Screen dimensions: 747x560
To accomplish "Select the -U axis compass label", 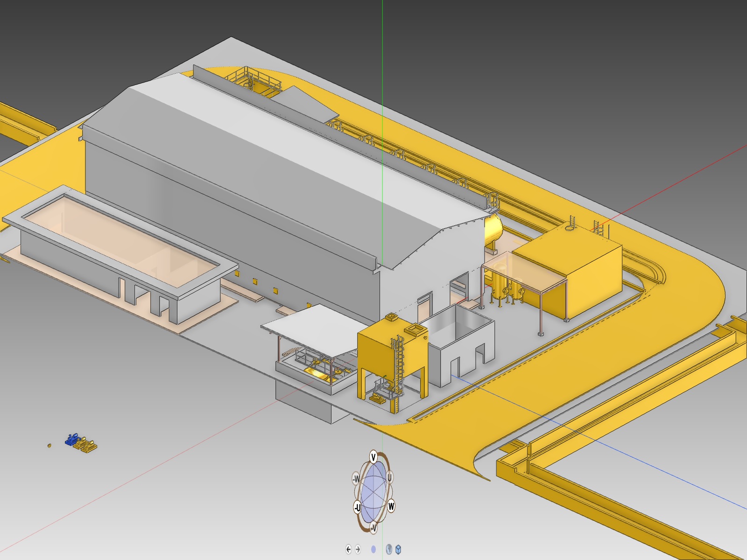I will (357, 507).
